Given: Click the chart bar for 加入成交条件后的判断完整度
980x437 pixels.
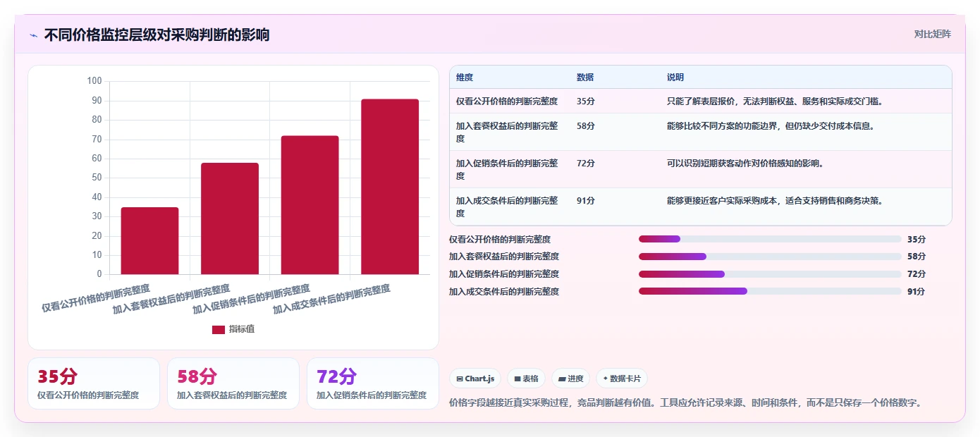Looking at the screenshot, I should click(x=390, y=187).
